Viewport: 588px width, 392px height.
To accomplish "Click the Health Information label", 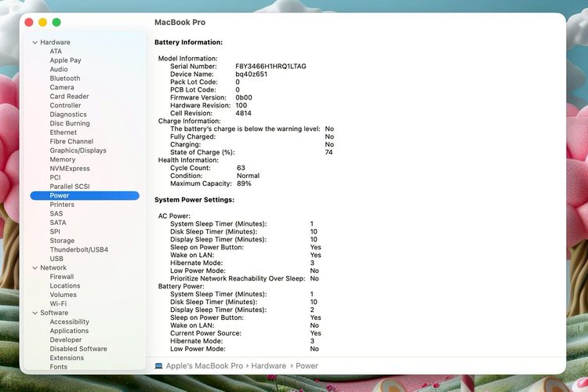I will tap(188, 160).
